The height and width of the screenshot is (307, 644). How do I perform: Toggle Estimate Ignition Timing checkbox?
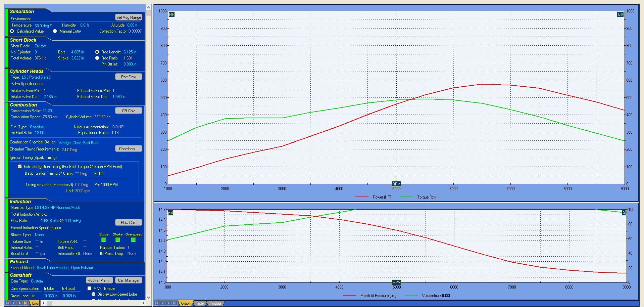click(19, 166)
